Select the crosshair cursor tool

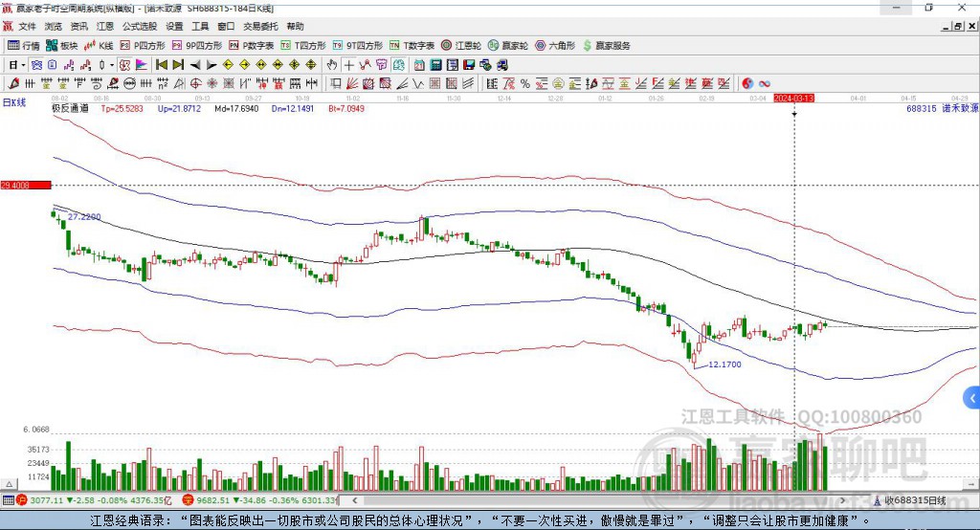coord(348,65)
